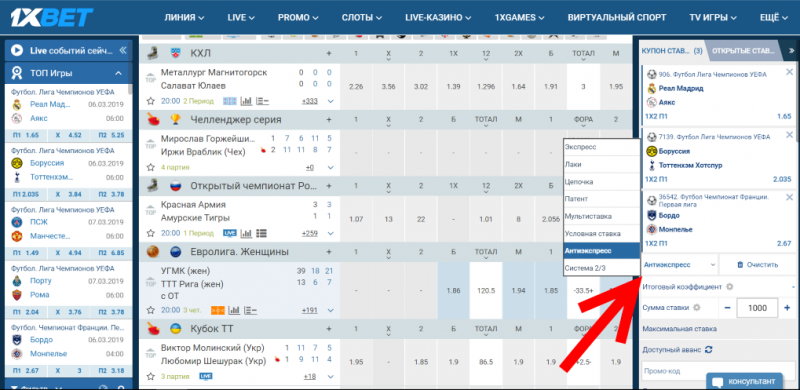This screenshot has height=390, width=800.
Task: Expand +333 markets for Металлург match
Action: click(x=309, y=101)
